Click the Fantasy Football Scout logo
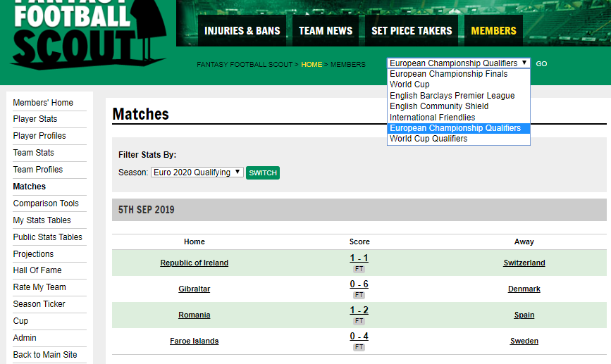Screen dimensions: 611x364 (89, 34)
